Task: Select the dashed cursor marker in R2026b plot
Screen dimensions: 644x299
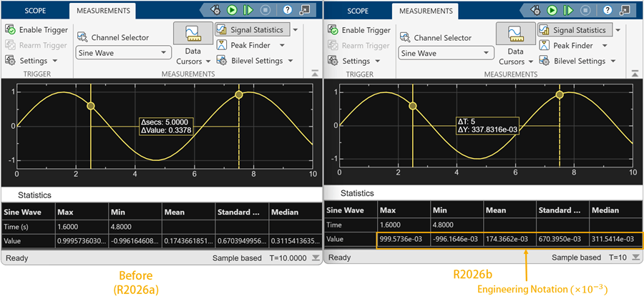Action: point(560,95)
